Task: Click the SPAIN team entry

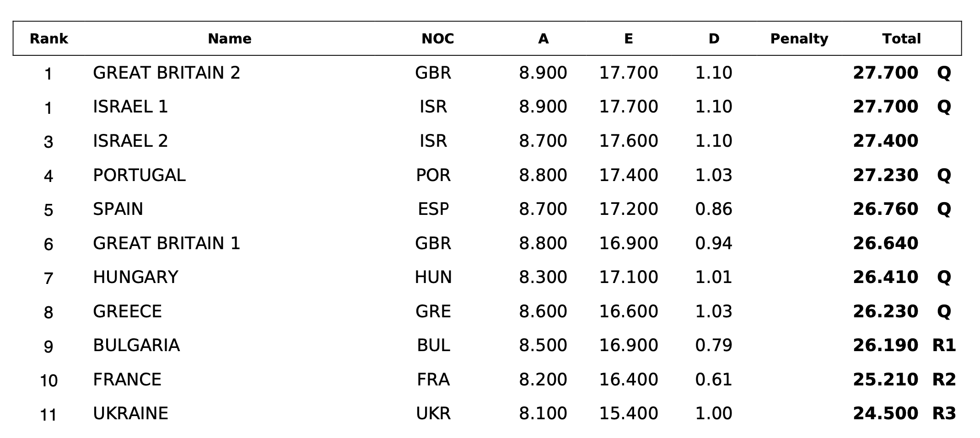Action: [118, 209]
